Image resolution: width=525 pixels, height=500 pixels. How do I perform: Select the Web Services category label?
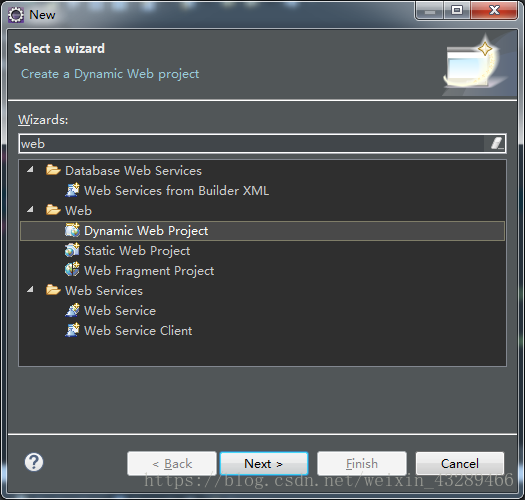[104, 291]
